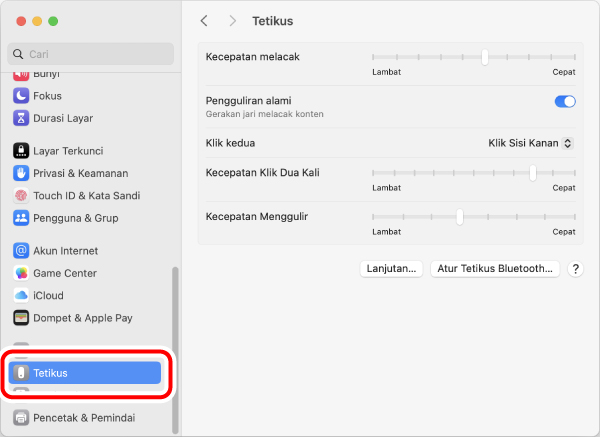Go back with the left chevron
The image size is (600, 437).
coord(205,21)
